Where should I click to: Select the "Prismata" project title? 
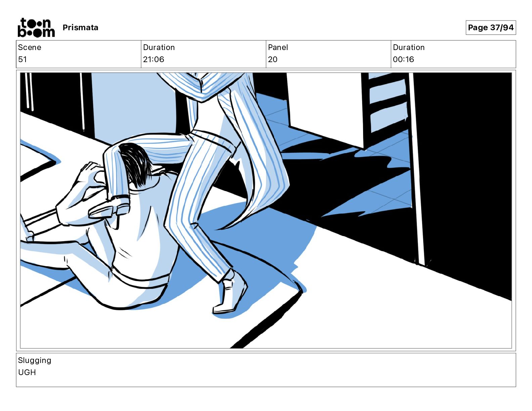[x=81, y=28]
